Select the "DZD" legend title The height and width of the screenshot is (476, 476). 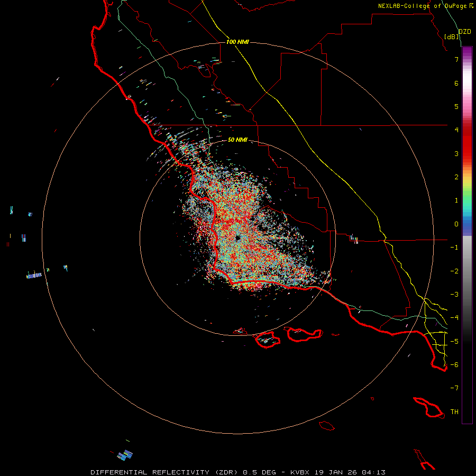coord(465,32)
